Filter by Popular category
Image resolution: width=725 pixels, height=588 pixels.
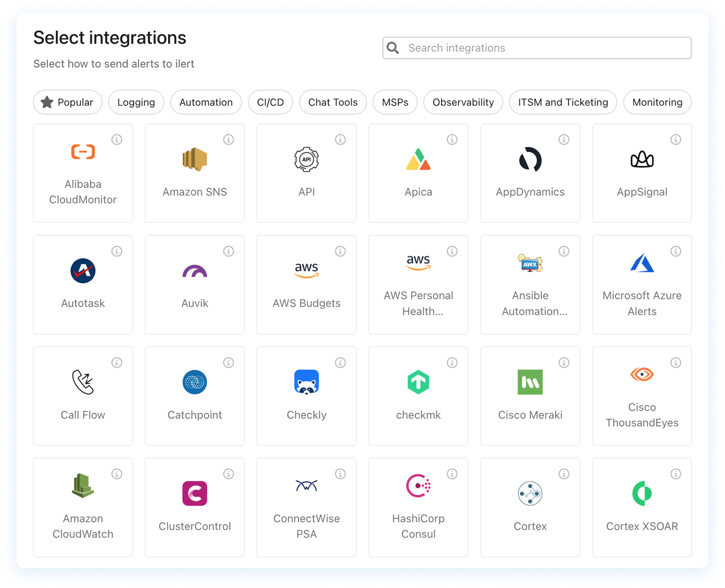[68, 102]
